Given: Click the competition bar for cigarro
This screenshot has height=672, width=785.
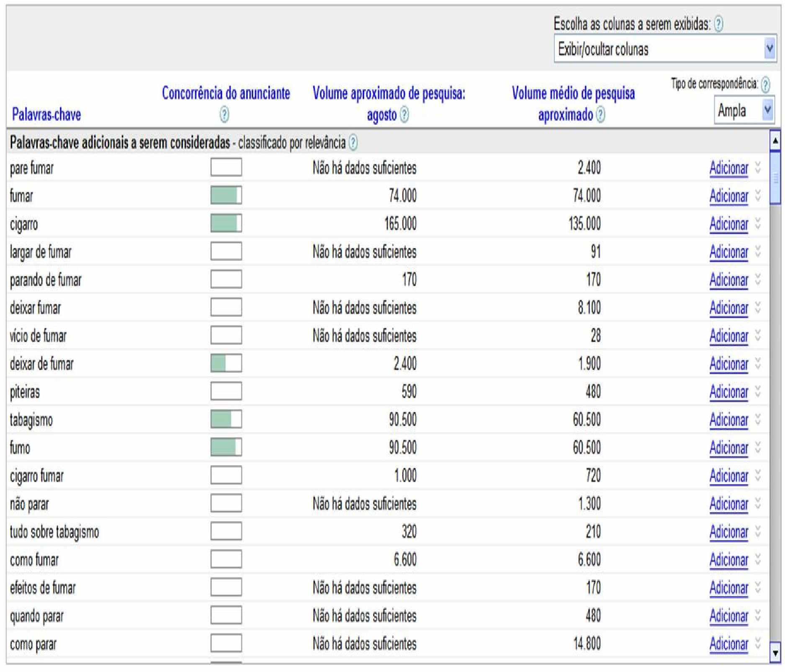Looking at the screenshot, I should pos(226,223).
